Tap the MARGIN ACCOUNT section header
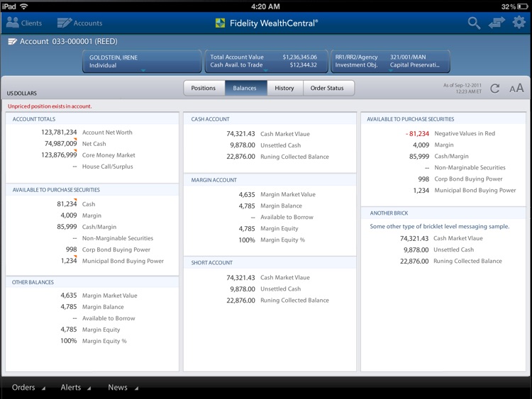This screenshot has width=532, height=399. coord(214,180)
